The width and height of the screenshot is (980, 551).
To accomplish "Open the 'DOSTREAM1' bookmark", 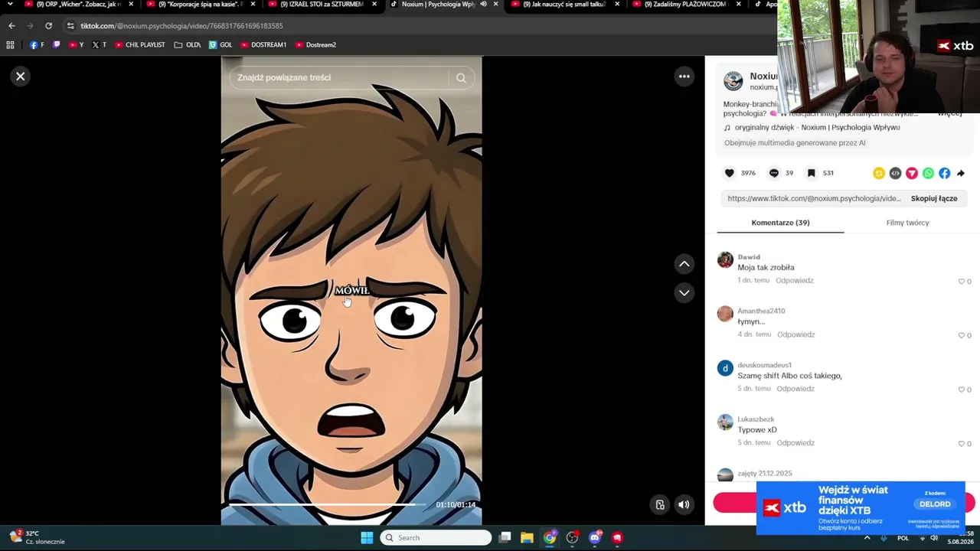I will tap(263, 45).
